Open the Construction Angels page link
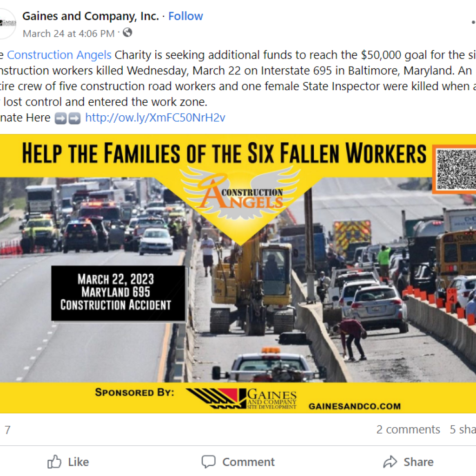 (x=59, y=55)
